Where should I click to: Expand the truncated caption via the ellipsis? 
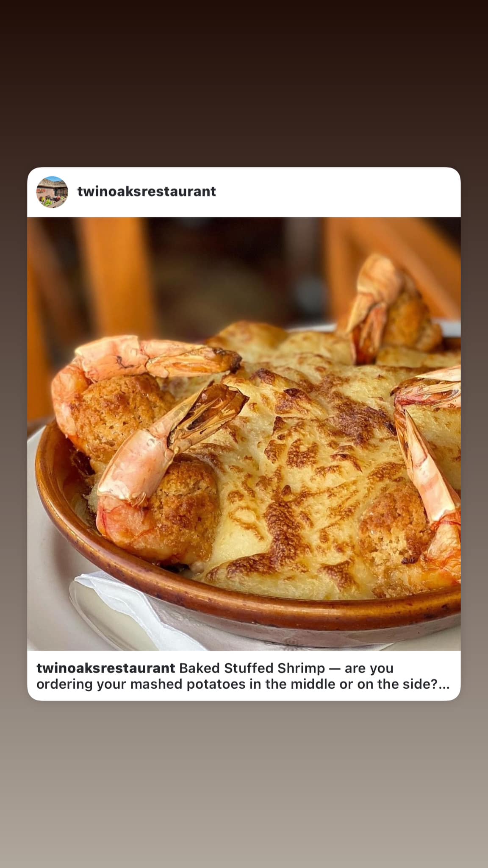coord(444,685)
